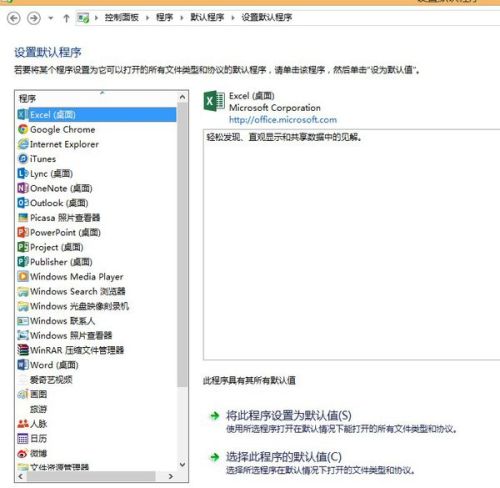Select Windows 联系人 icon

coord(23,321)
